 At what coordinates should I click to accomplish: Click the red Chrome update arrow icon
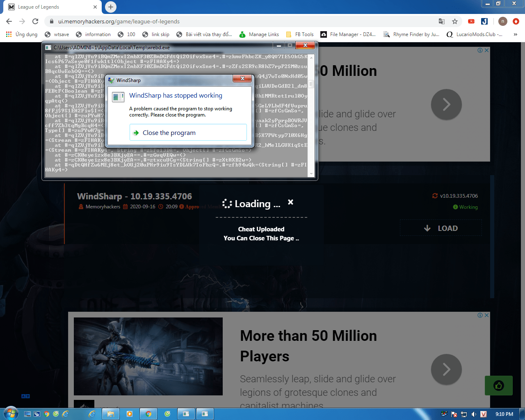(516, 21)
